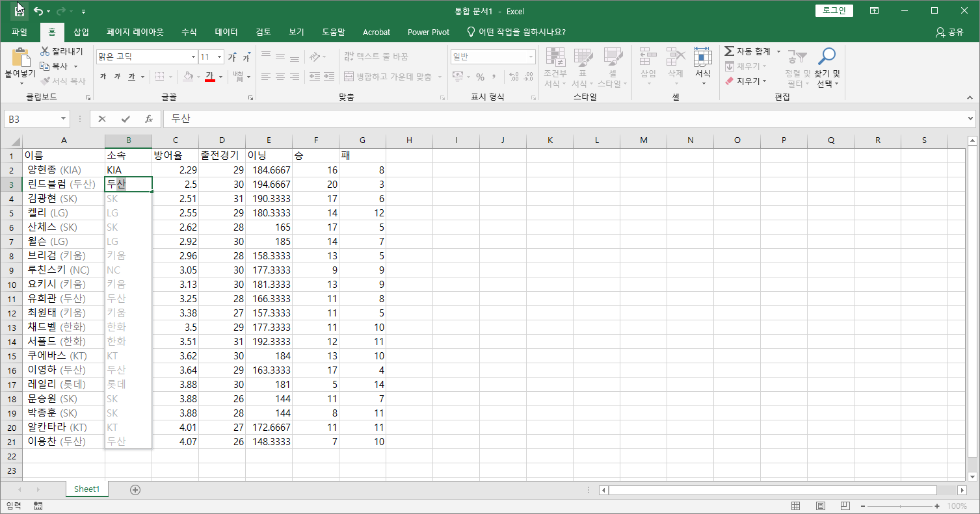Image resolution: width=980 pixels, height=514 pixels.
Task: Click the Comma style icon
Action: coord(495,77)
